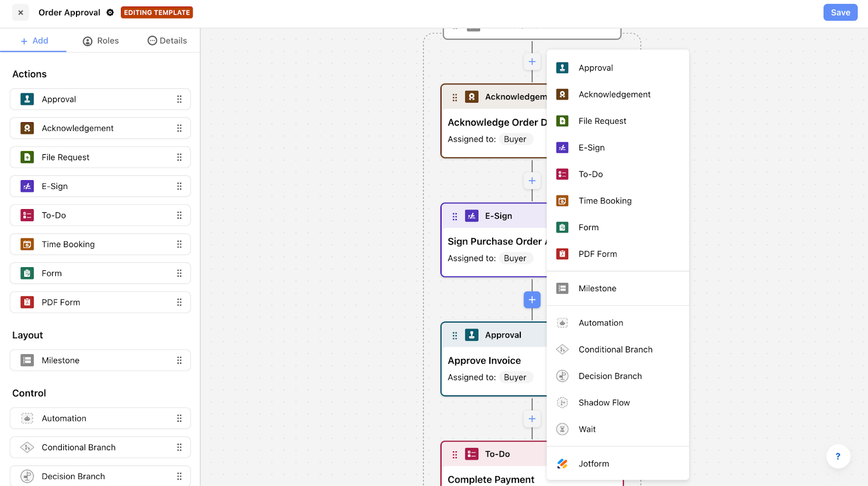Click plus button above the To-Do step
The height and width of the screenshot is (486, 868).
tap(532, 419)
